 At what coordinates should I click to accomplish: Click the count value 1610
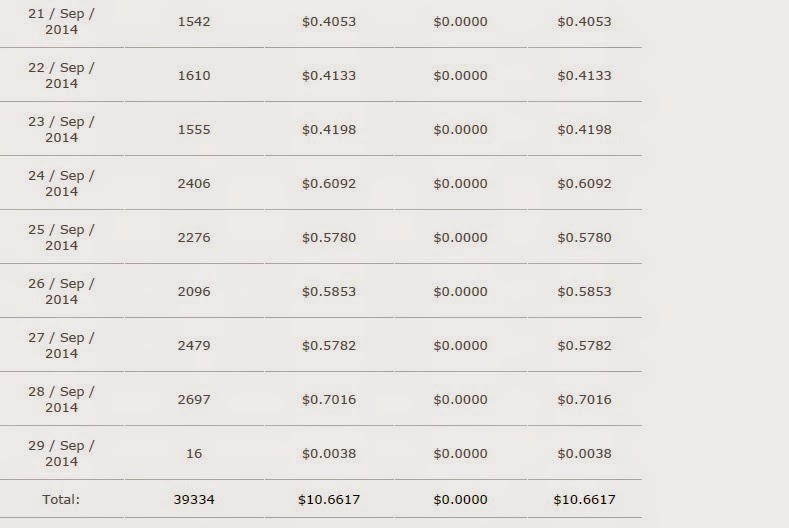pyautogui.click(x=194, y=75)
